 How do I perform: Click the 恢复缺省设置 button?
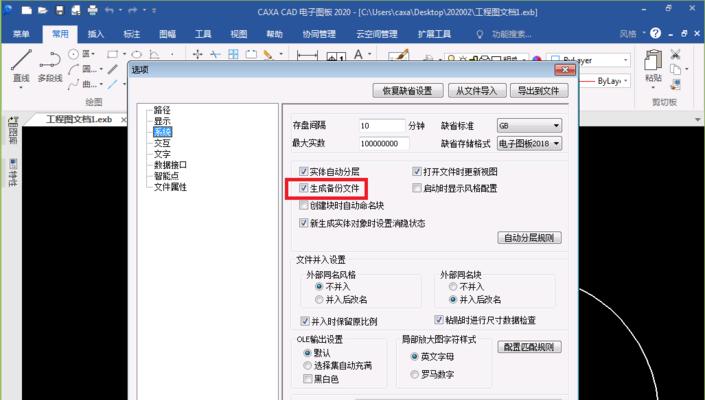[408, 90]
